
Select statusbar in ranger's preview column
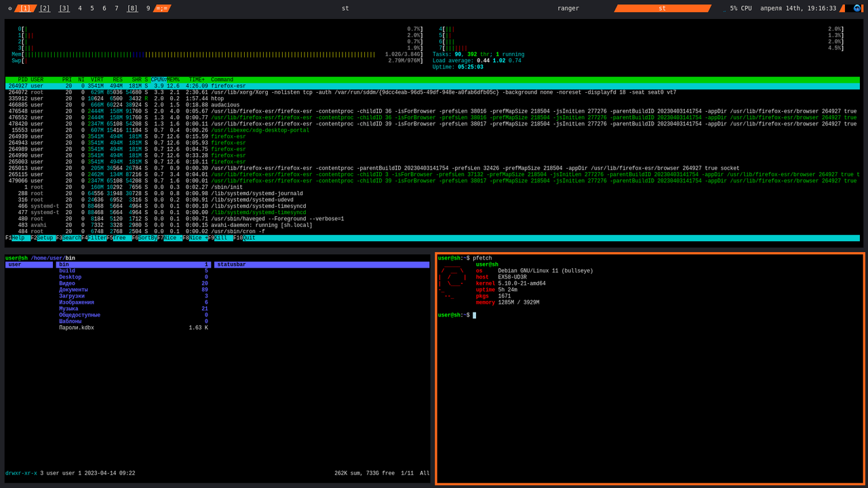[322, 265]
